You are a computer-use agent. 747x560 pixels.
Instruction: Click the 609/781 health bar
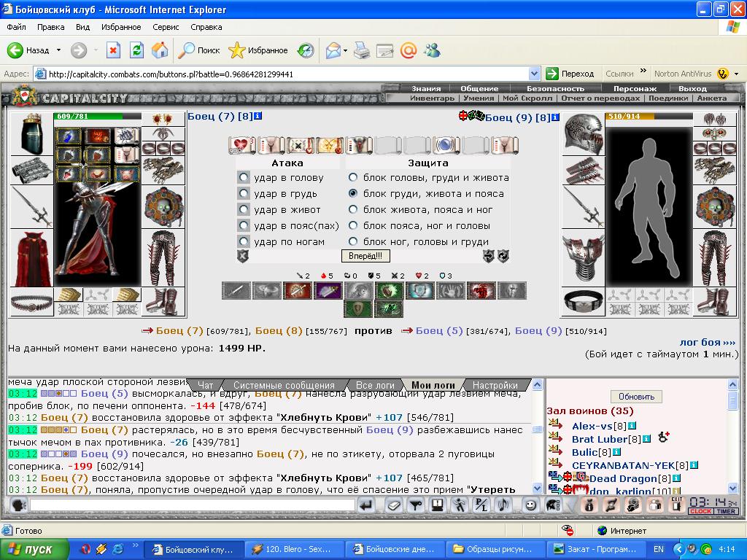pos(98,116)
